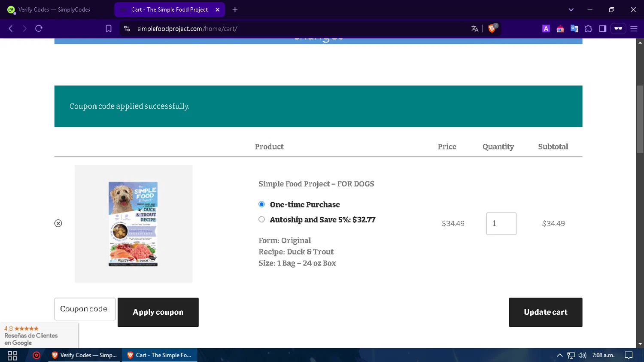Open Brave Shields lion icon
This screenshot has height=362, width=644.
coord(492,28)
